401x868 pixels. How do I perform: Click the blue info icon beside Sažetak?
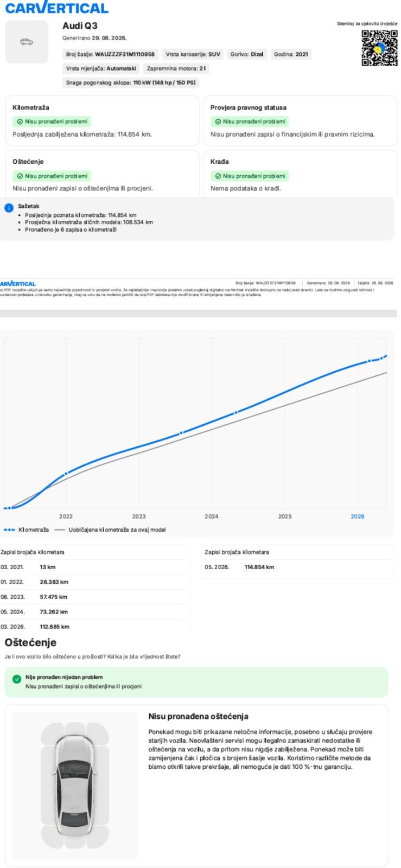pyautogui.click(x=8, y=208)
